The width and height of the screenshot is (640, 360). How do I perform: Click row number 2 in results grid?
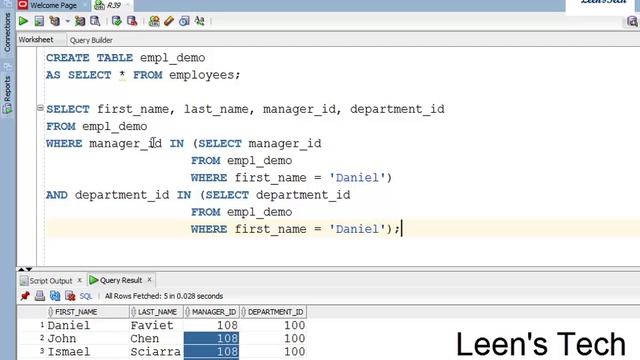point(42,338)
